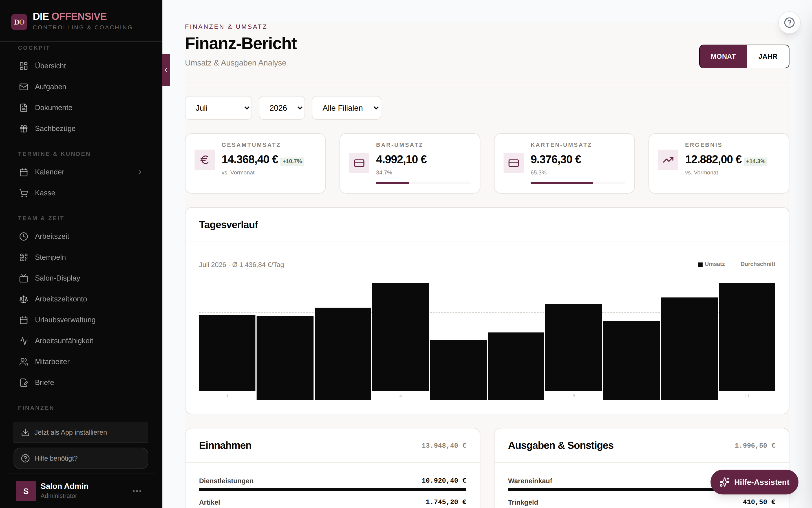The width and height of the screenshot is (812, 508).
Task: Click the Stempeln QR code icon
Action: coord(23,257)
